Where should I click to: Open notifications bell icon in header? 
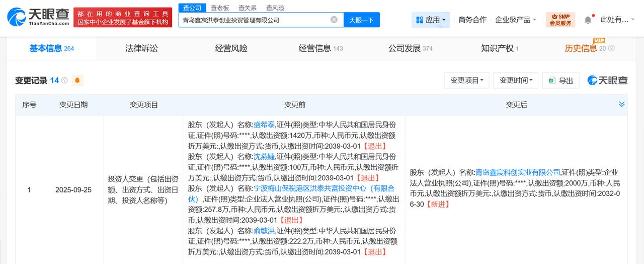588,20
